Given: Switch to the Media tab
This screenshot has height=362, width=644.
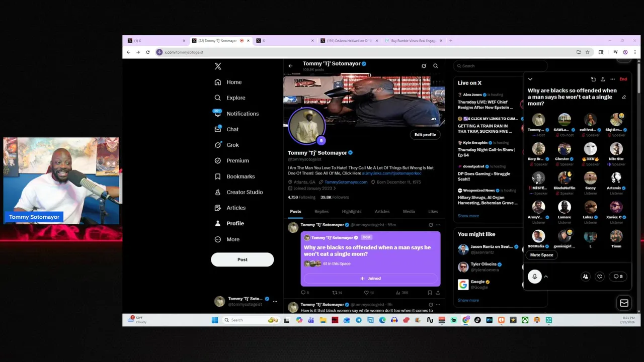Looking at the screenshot, I should [x=409, y=212].
